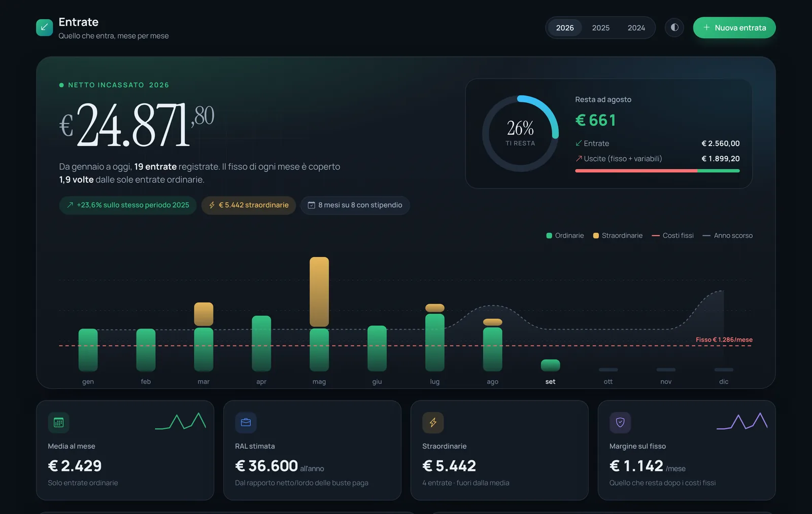Viewport: 812px width, 514px height.
Task: Toggle the Ordinarie legend item
Action: pos(565,235)
